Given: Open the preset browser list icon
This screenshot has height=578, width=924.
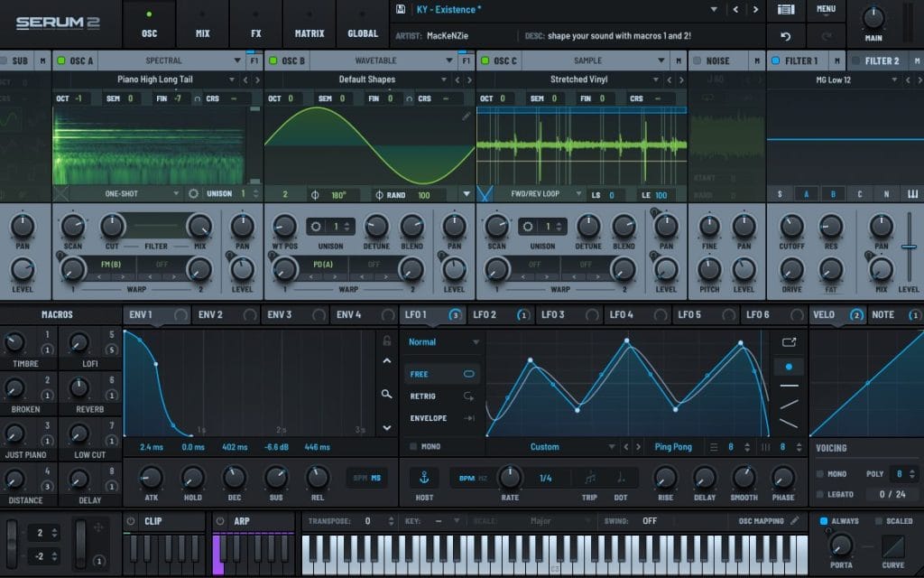Looking at the screenshot, I should 786,10.
